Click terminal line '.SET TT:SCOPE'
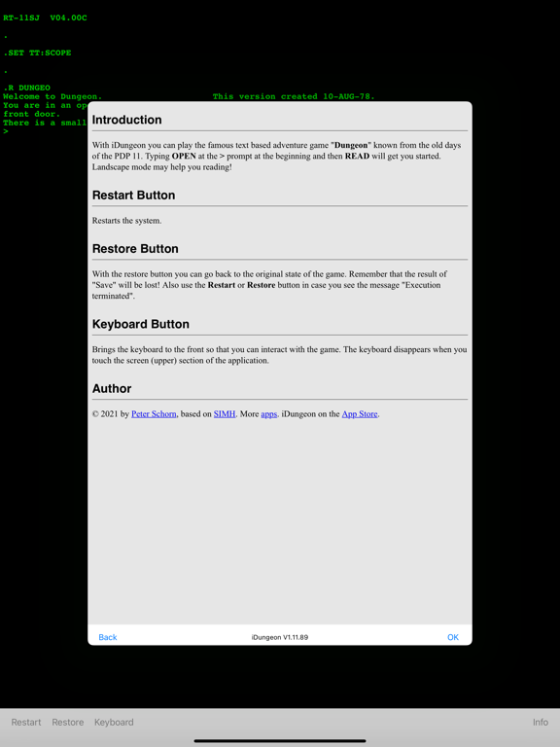This screenshot has width=560, height=747. point(37,53)
